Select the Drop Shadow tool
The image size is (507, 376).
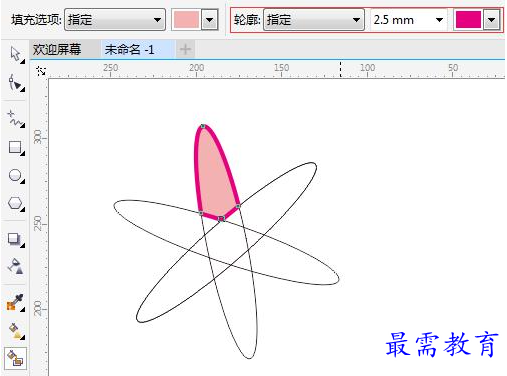(15, 239)
